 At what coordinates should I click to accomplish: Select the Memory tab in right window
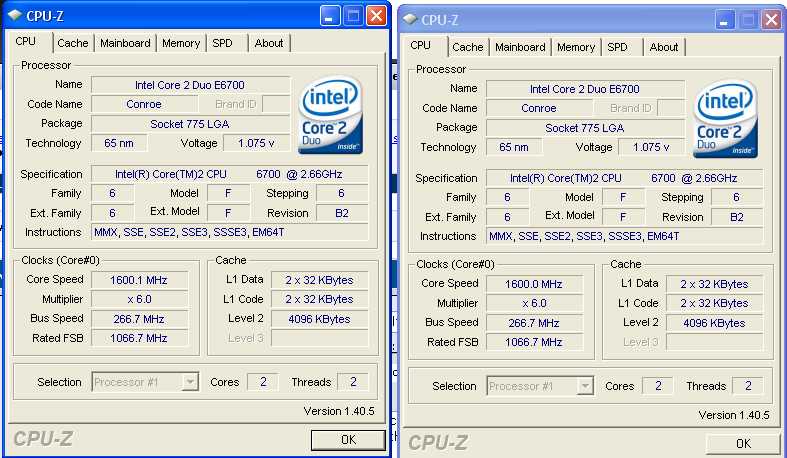click(576, 47)
